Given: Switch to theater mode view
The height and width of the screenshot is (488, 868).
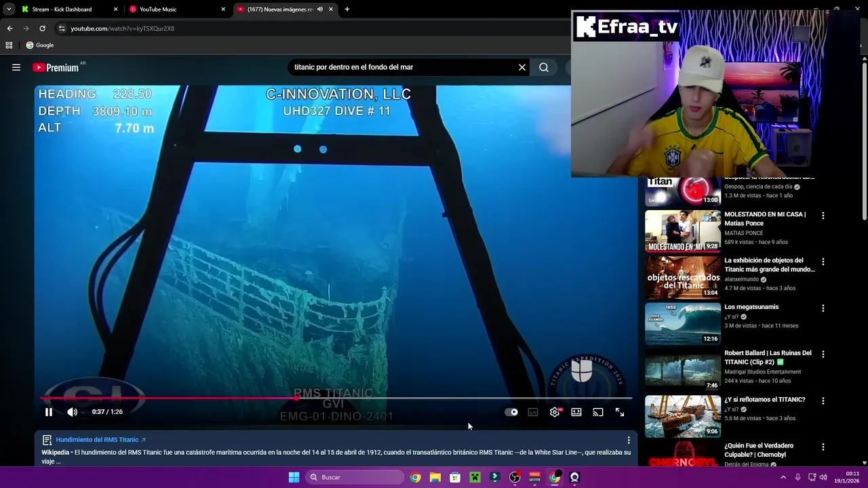Looking at the screenshot, I should (576, 412).
